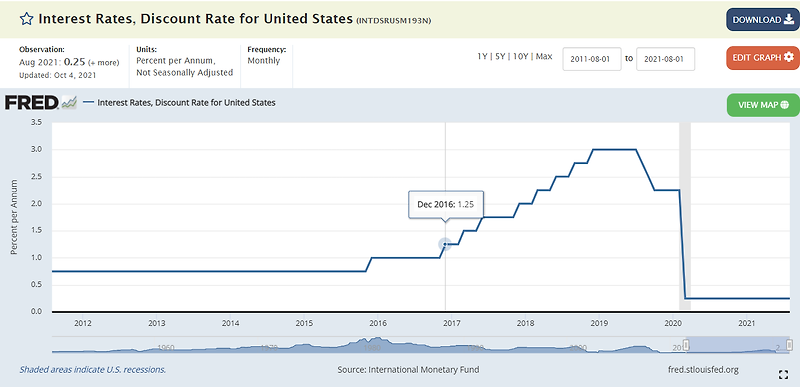Click the end date field 2021-08-01
800x387 pixels.
coord(666,59)
